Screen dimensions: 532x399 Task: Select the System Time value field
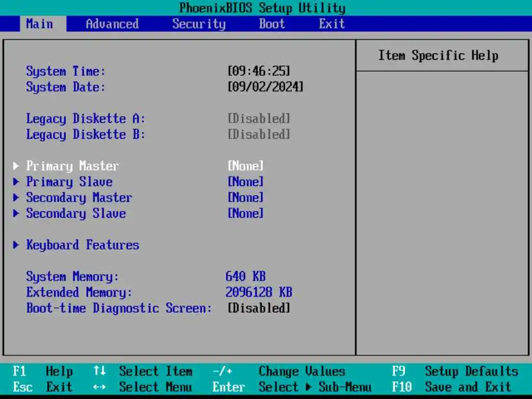tap(259, 71)
